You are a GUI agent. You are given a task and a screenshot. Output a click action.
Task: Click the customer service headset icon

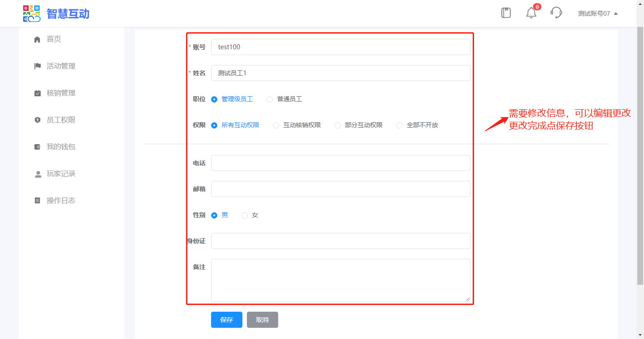(x=556, y=13)
